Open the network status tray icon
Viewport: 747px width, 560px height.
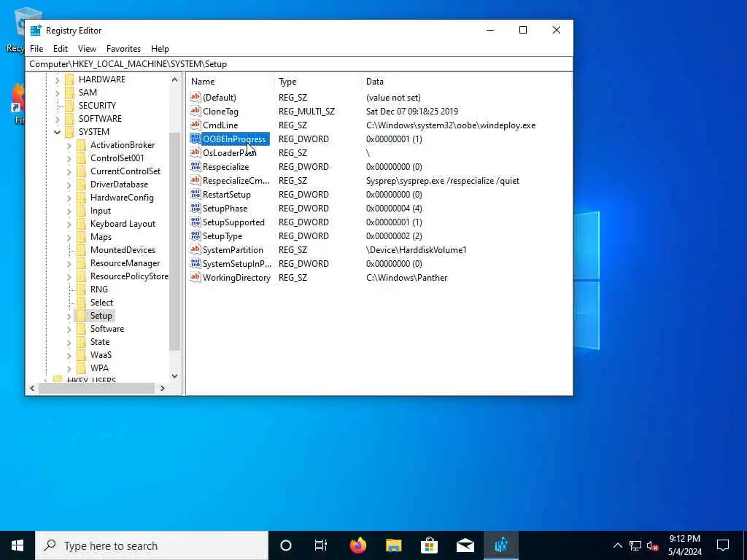coord(635,545)
